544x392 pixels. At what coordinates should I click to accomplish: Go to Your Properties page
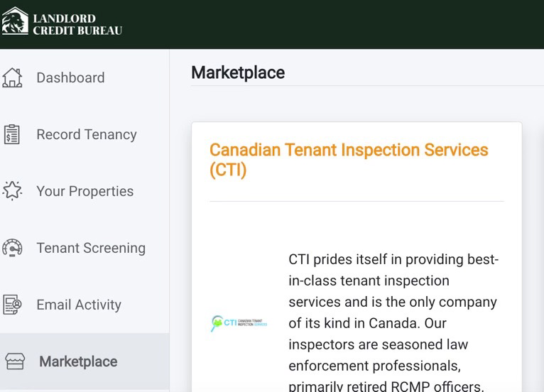[85, 191]
